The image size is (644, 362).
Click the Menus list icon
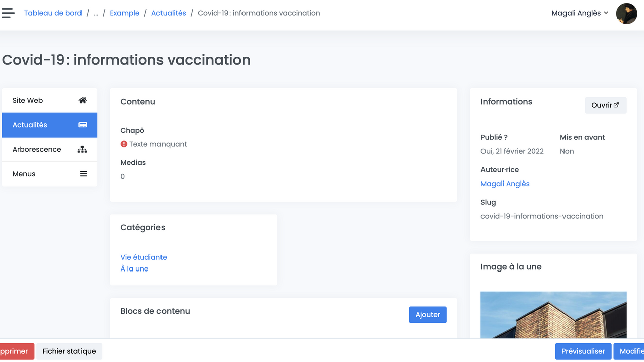(x=84, y=174)
